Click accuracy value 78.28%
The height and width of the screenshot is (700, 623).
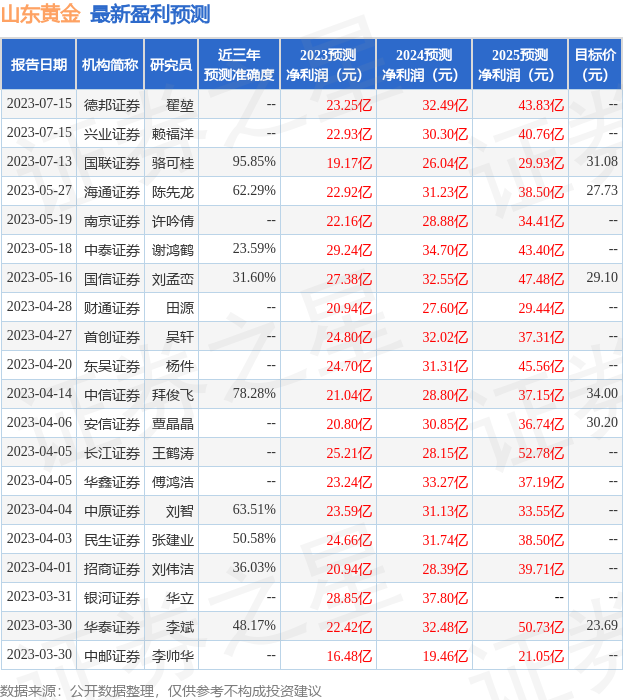coord(254,393)
